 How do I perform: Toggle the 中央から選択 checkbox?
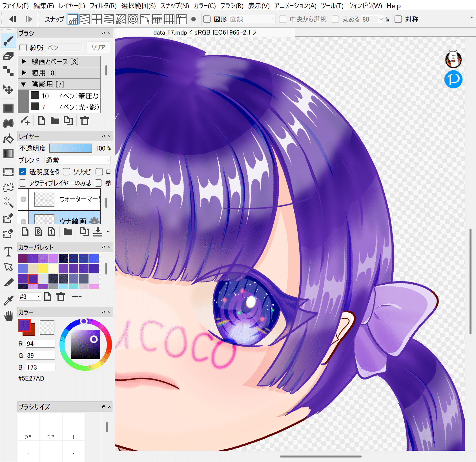(283, 19)
